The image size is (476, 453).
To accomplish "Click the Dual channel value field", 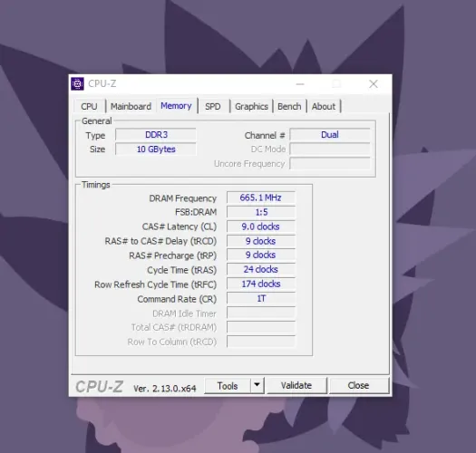I will 330,135.
